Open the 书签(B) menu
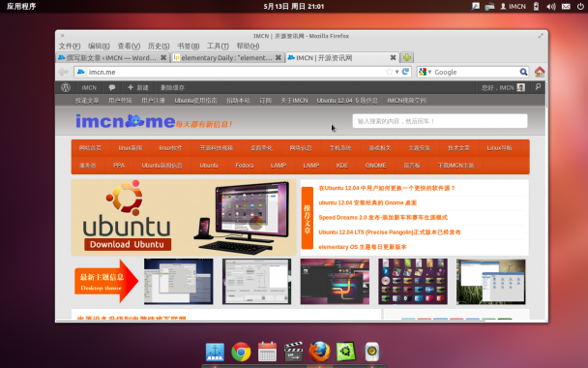Image resolution: width=588 pixels, height=368 pixels. (x=188, y=46)
